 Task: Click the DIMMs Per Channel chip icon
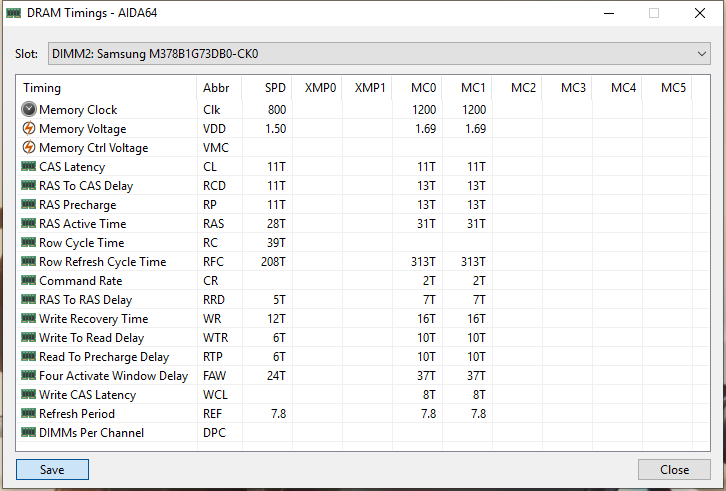[x=29, y=432]
